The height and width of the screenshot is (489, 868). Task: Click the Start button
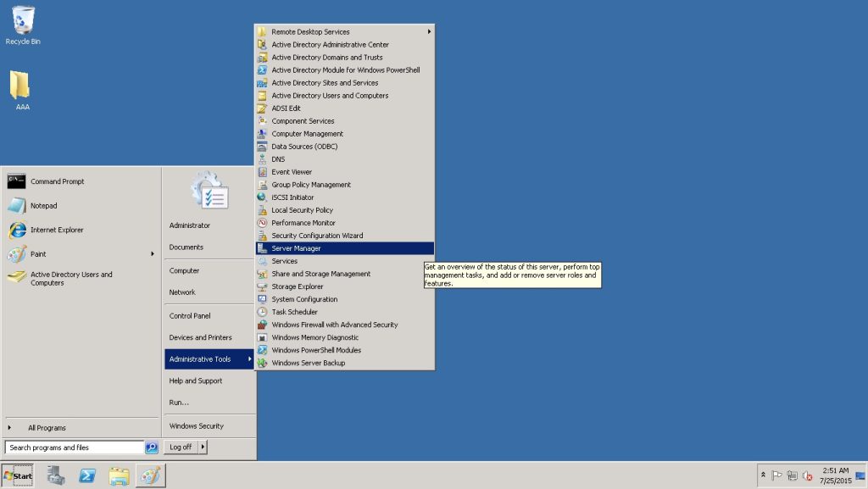click(18, 476)
